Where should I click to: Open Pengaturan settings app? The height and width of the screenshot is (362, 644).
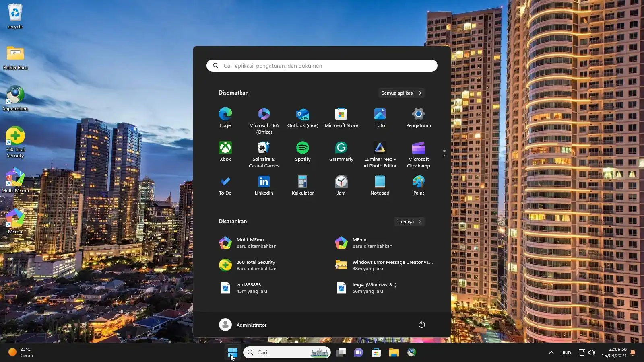(x=419, y=118)
